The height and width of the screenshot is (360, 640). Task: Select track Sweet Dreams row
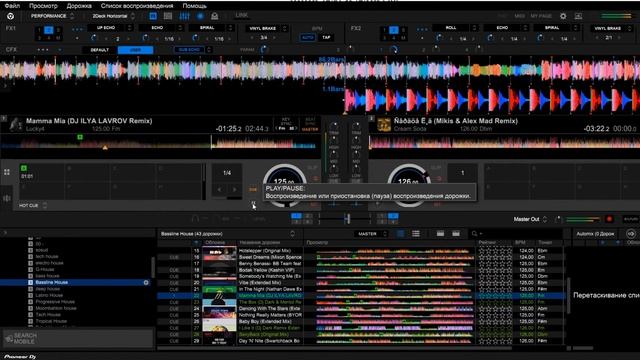coord(361,257)
